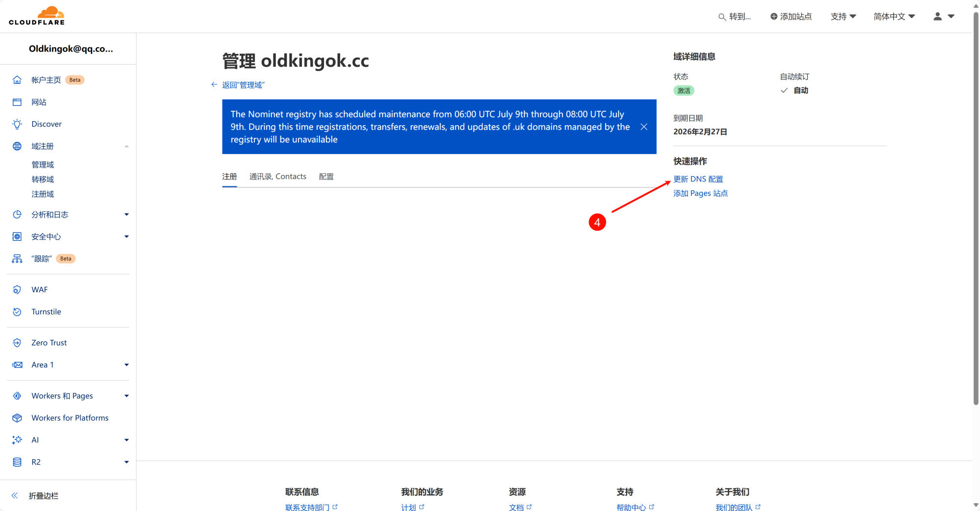This screenshot has width=980, height=511.
Task: Click the 激活 status badge
Action: click(684, 90)
